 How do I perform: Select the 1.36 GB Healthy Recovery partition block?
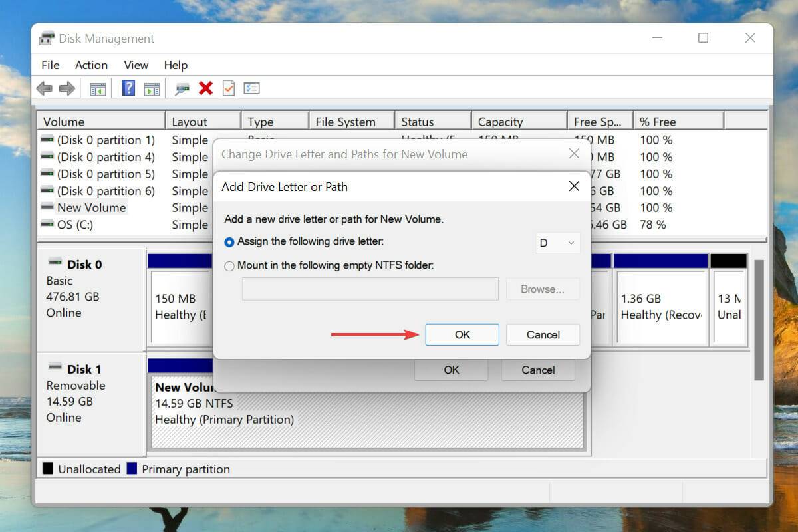tap(660, 307)
